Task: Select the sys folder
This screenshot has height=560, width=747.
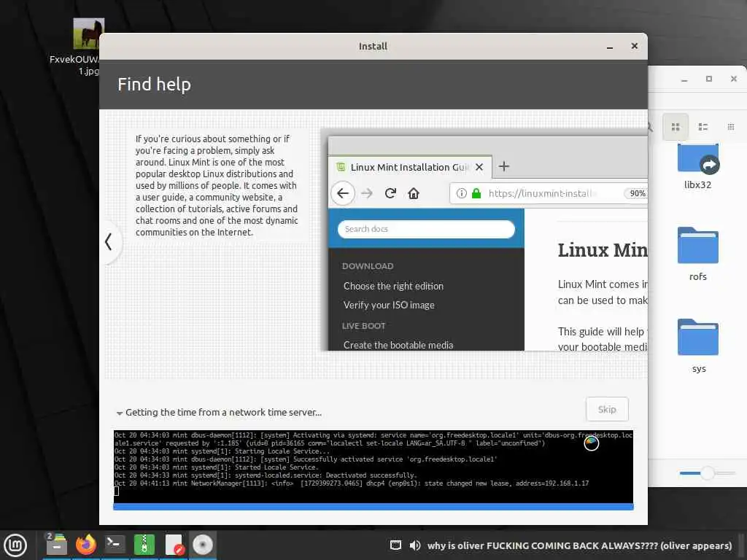Action: coord(698,346)
